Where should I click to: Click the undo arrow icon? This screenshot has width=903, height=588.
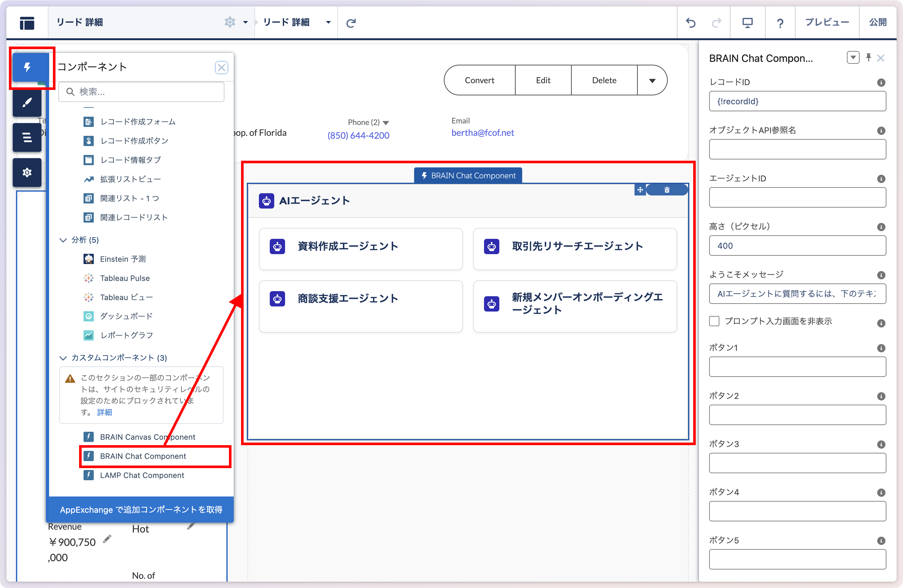691,23
